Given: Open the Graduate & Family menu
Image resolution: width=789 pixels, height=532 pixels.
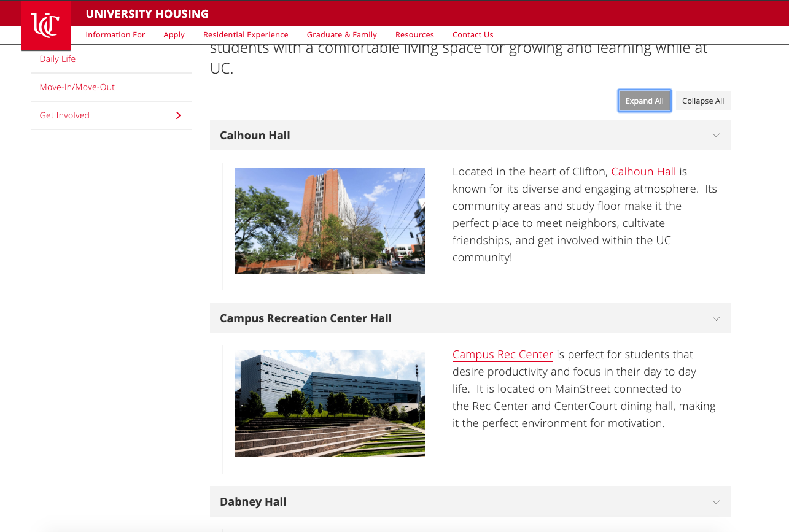Looking at the screenshot, I should 342,35.
